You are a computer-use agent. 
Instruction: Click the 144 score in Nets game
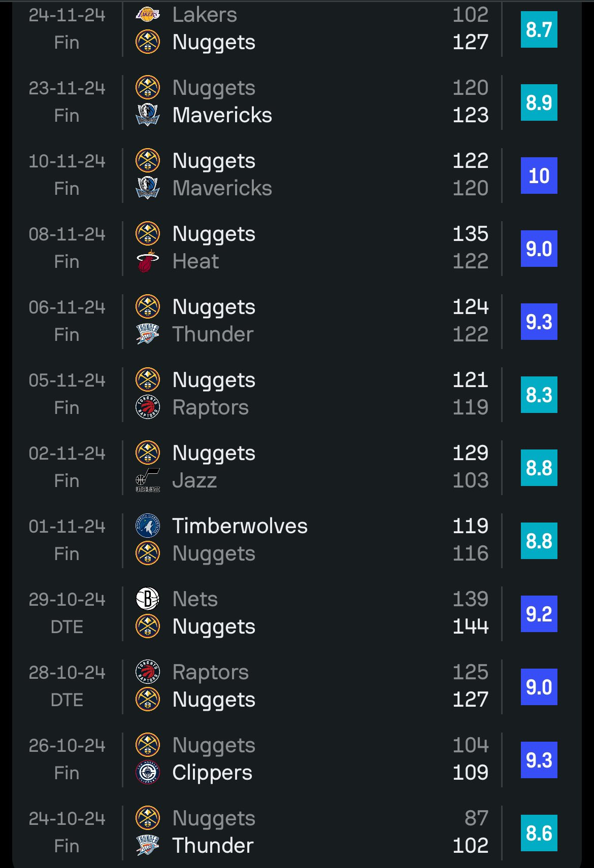pyautogui.click(x=470, y=627)
